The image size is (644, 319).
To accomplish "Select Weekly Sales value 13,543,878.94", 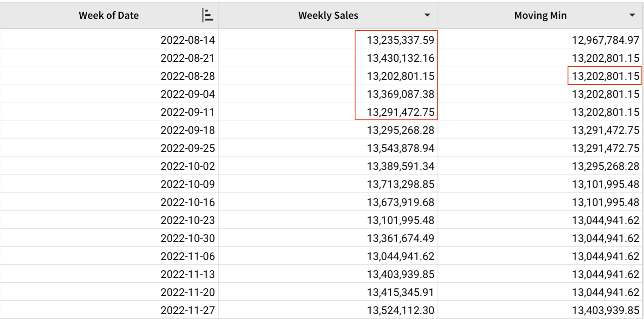I will coord(400,148).
